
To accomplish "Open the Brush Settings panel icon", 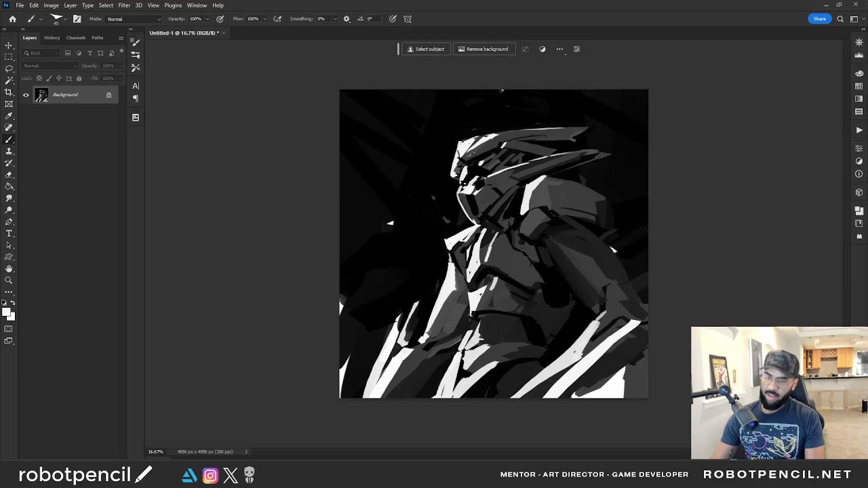I will tap(136, 42).
